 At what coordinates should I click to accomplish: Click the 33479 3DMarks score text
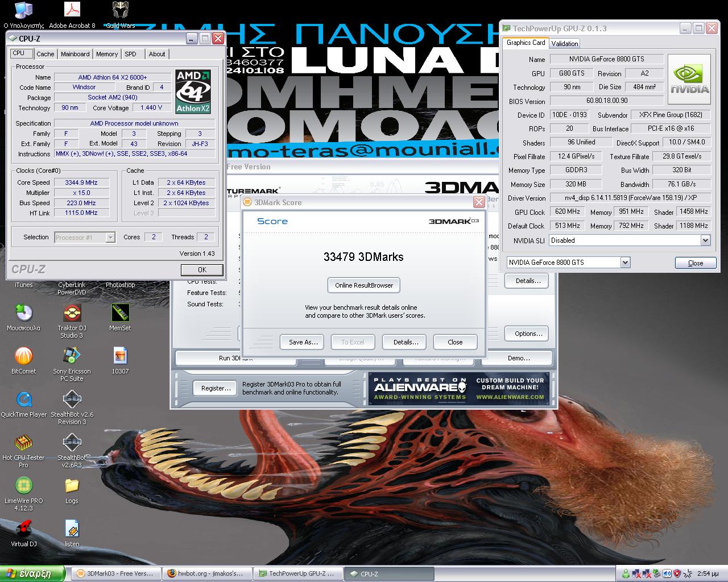(x=363, y=257)
